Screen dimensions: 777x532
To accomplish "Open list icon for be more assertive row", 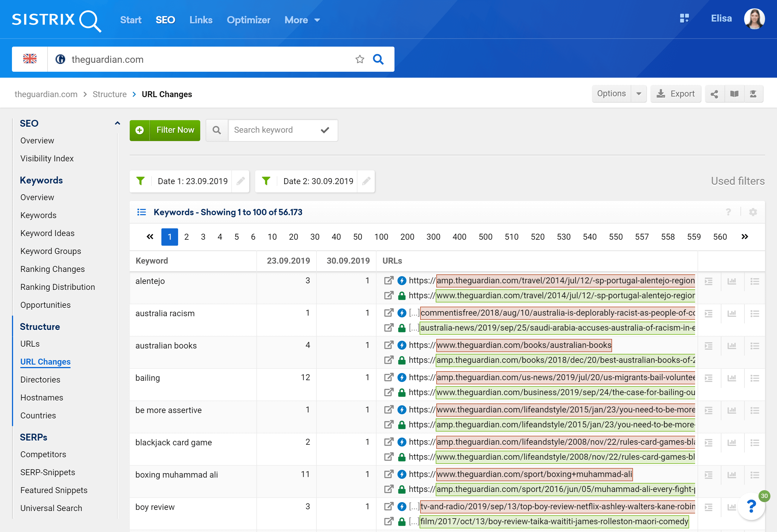I will (x=755, y=410).
